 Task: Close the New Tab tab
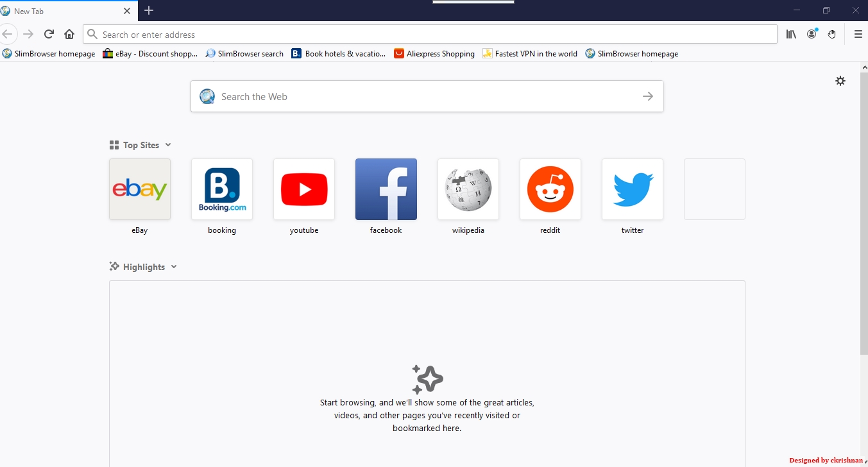[x=126, y=11]
